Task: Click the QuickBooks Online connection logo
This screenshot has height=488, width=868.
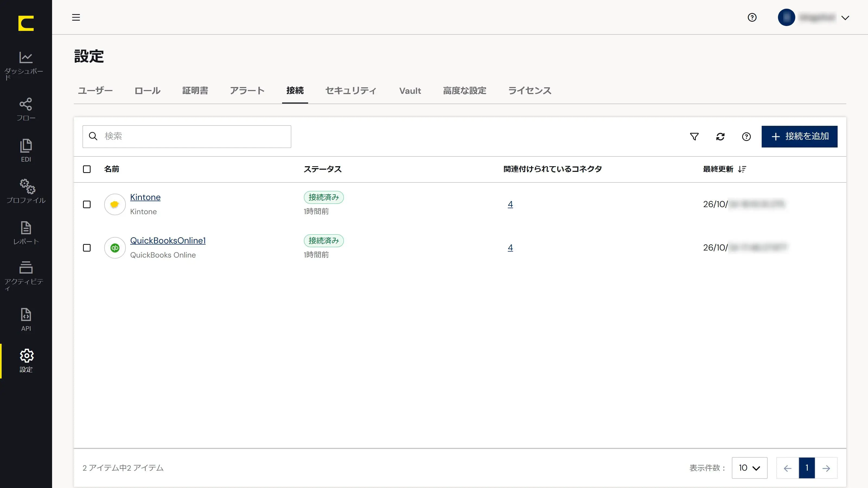Action: coord(114,248)
